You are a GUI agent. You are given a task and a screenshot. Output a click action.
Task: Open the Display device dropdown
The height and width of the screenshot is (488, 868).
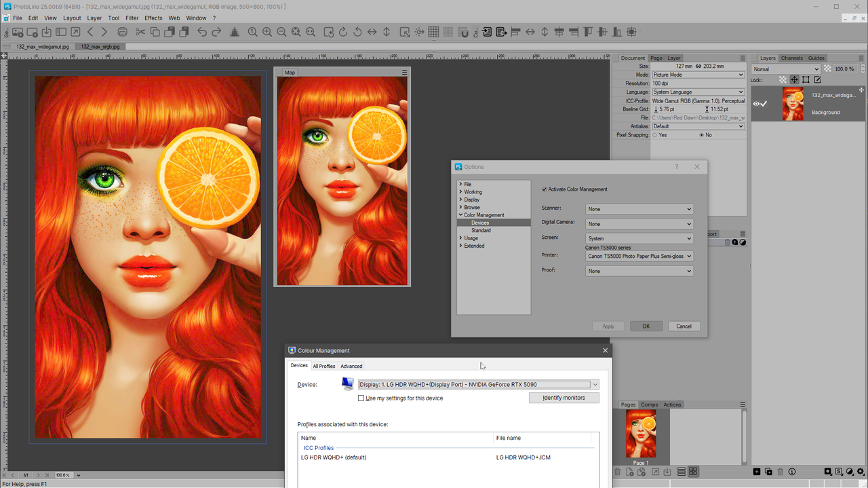click(479, 384)
